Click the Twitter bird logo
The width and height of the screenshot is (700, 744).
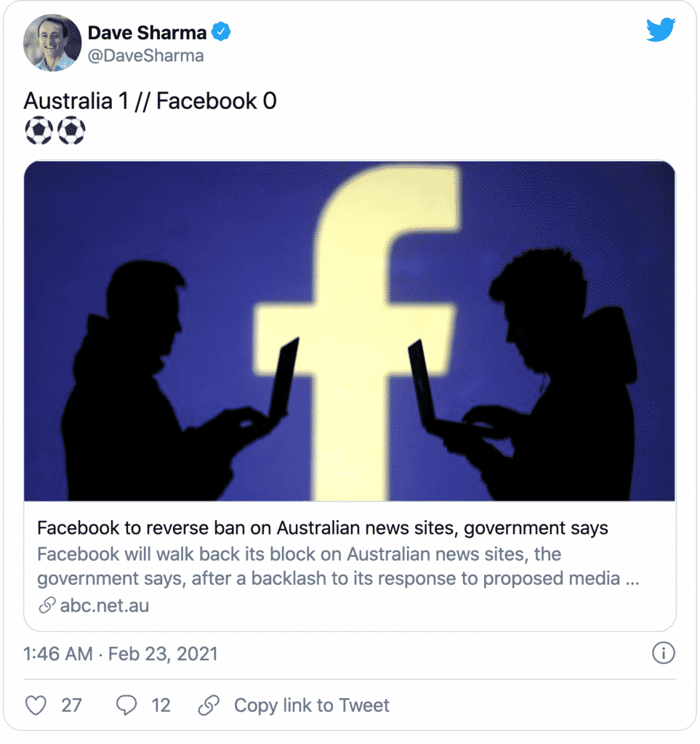pos(661,31)
